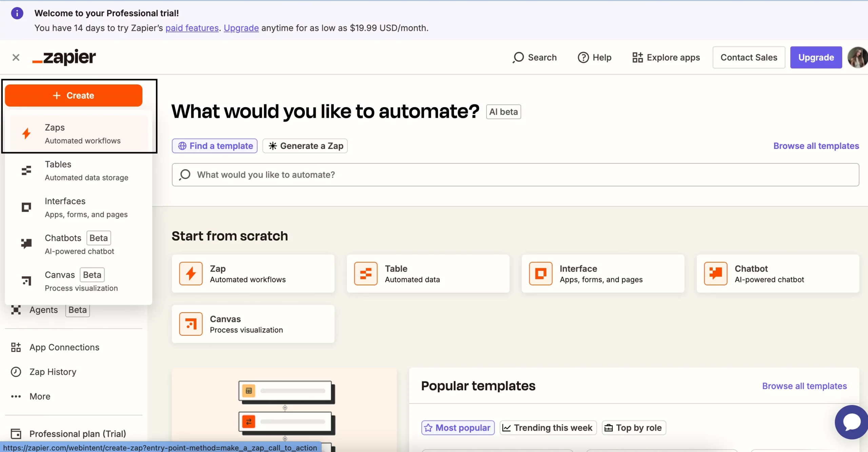This screenshot has width=868, height=452.
Task: Focus the What would you like to automate field
Action: 515,175
